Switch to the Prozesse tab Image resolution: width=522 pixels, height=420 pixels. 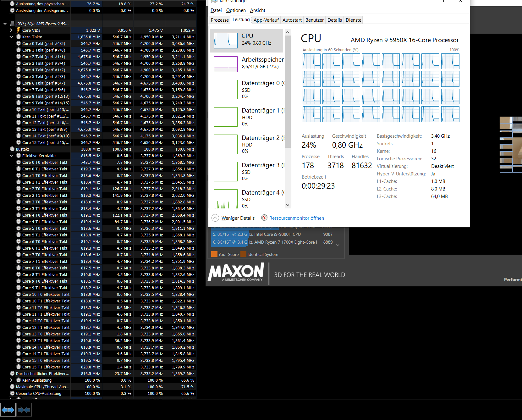tap(220, 20)
